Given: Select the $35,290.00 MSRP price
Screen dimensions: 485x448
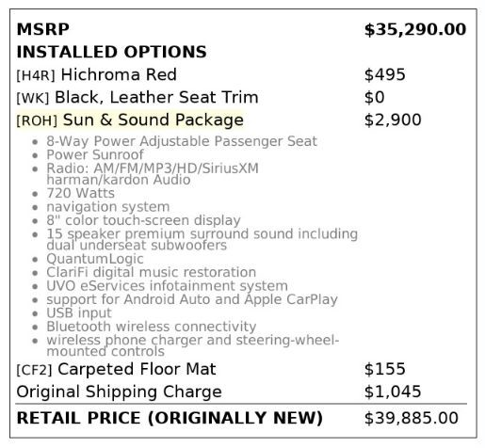Looking at the screenshot, I should coord(415,30).
